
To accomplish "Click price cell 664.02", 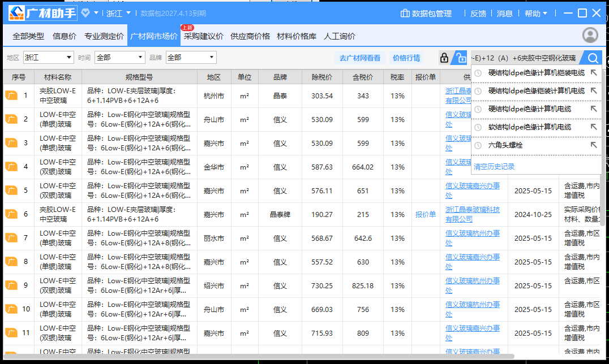I will (x=363, y=167).
